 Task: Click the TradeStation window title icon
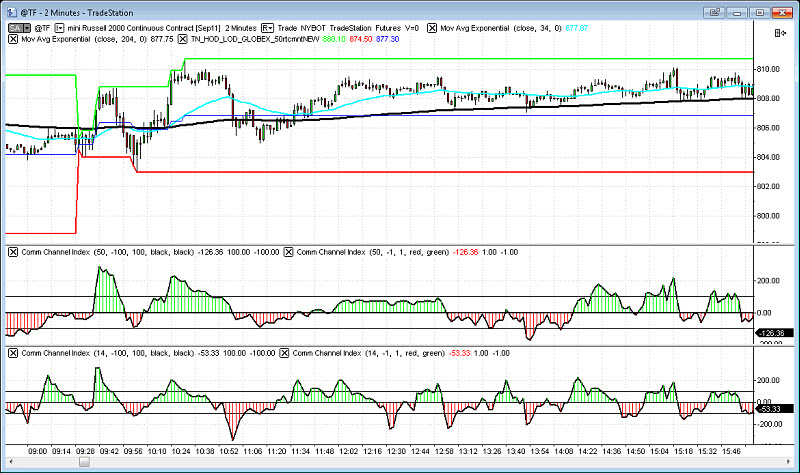12,12
